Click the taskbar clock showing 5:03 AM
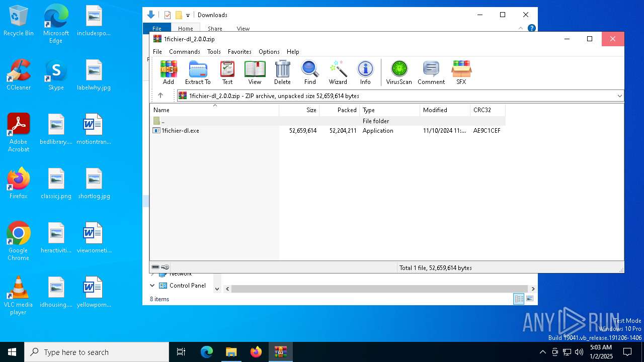Viewport: 644px width, 362px height. [x=600, y=352]
